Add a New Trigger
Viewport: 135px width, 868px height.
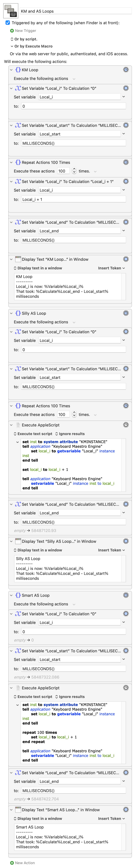click(x=23, y=31)
